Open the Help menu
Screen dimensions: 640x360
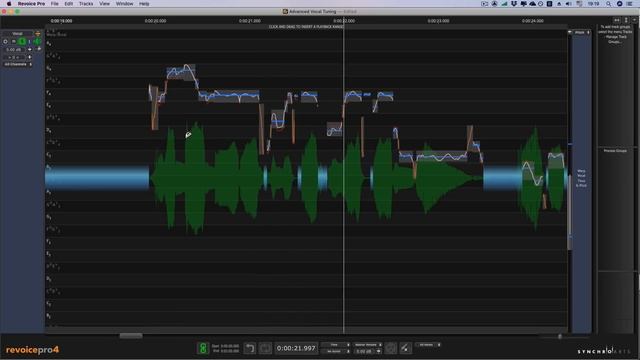[144, 4]
